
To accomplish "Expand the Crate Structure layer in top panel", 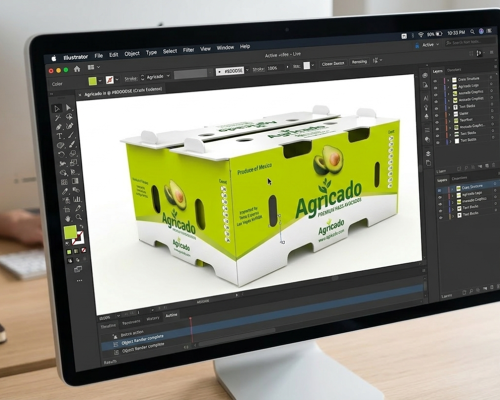I will point(449,80).
